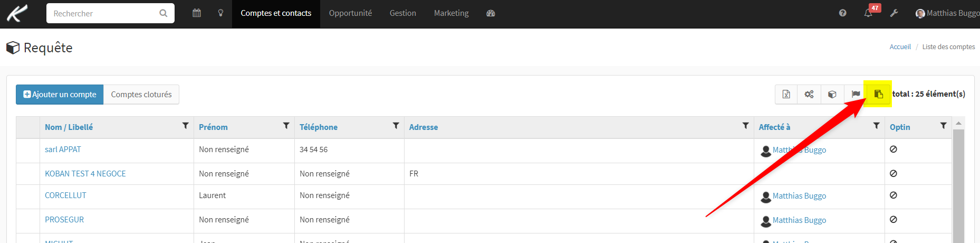Open the calendar icon in top bar
980x243 pixels.
pyautogui.click(x=197, y=13)
